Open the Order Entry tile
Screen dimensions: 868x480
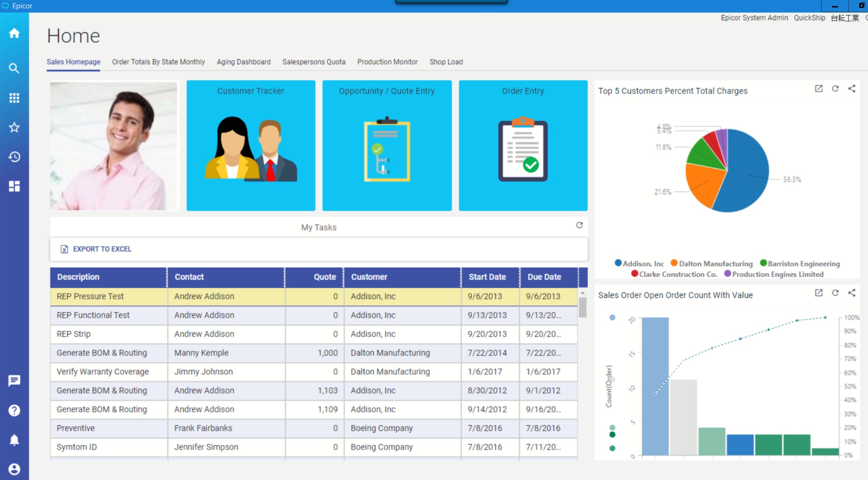(523, 146)
